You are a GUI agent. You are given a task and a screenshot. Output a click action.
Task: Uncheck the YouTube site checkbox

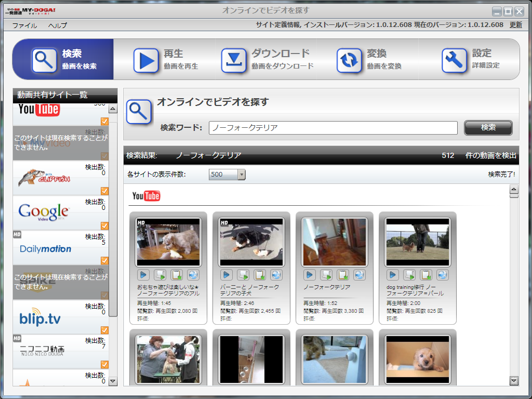[x=104, y=121]
